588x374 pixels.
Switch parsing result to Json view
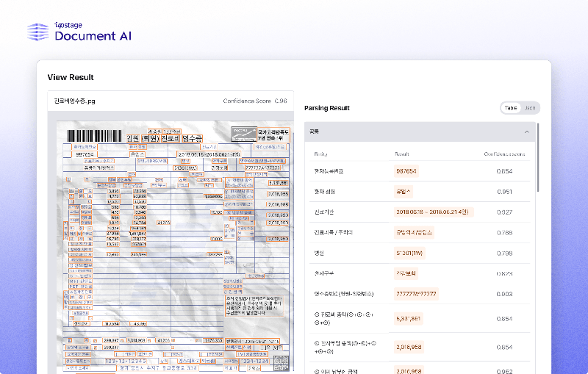529,108
